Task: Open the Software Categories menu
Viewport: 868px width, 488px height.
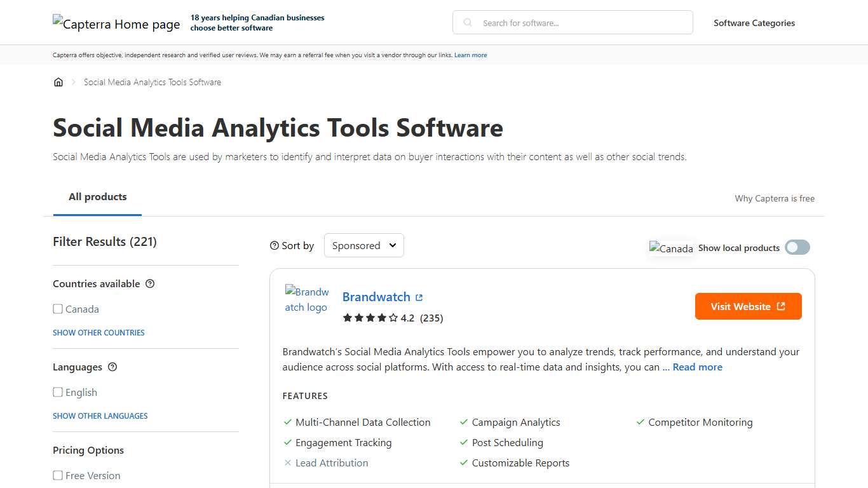Action: pyautogui.click(x=754, y=22)
